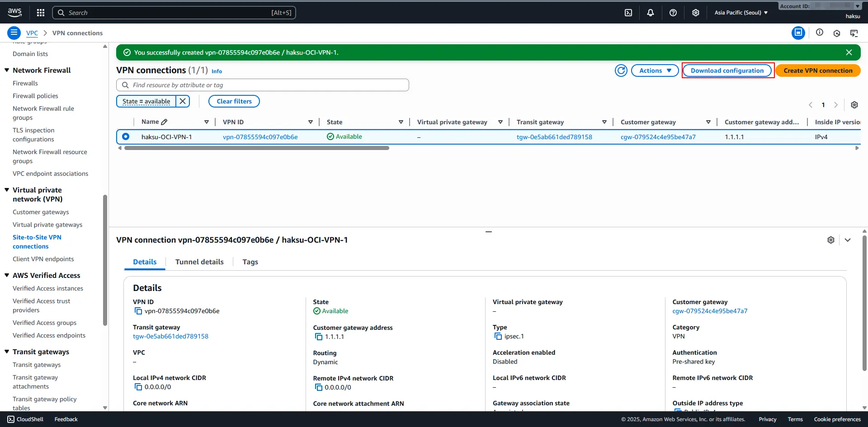The width and height of the screenshot is (868, 427).
Task: Click Create VPN connection button
Action: click(818, 70)
